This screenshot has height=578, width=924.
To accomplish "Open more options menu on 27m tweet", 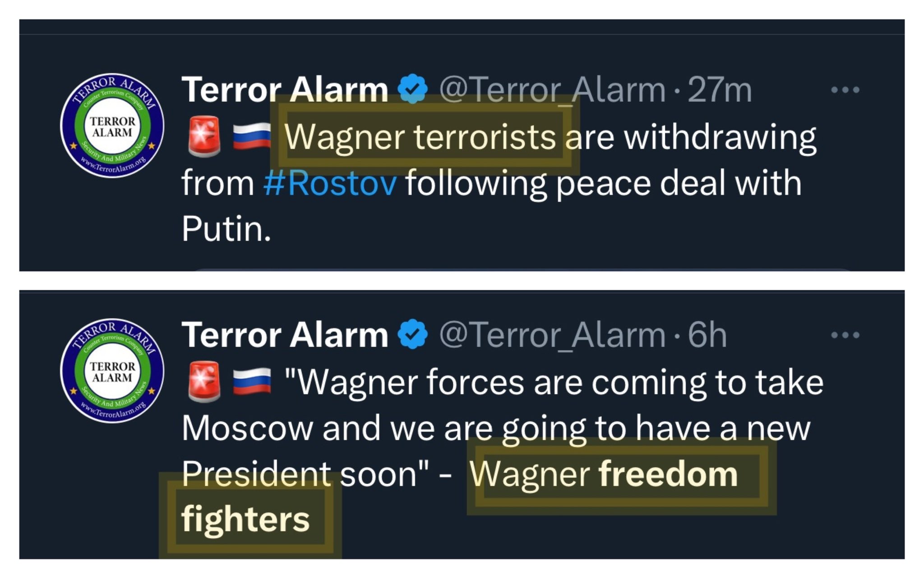I will click(845, 89).
